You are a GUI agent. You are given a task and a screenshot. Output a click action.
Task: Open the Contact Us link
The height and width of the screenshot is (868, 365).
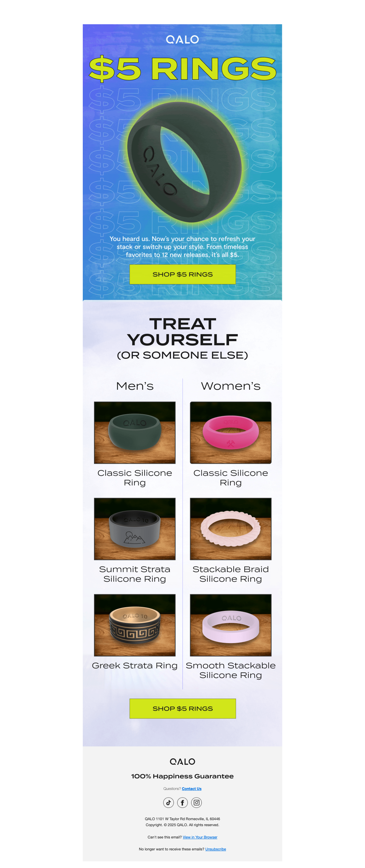click(x=191, y=789)
